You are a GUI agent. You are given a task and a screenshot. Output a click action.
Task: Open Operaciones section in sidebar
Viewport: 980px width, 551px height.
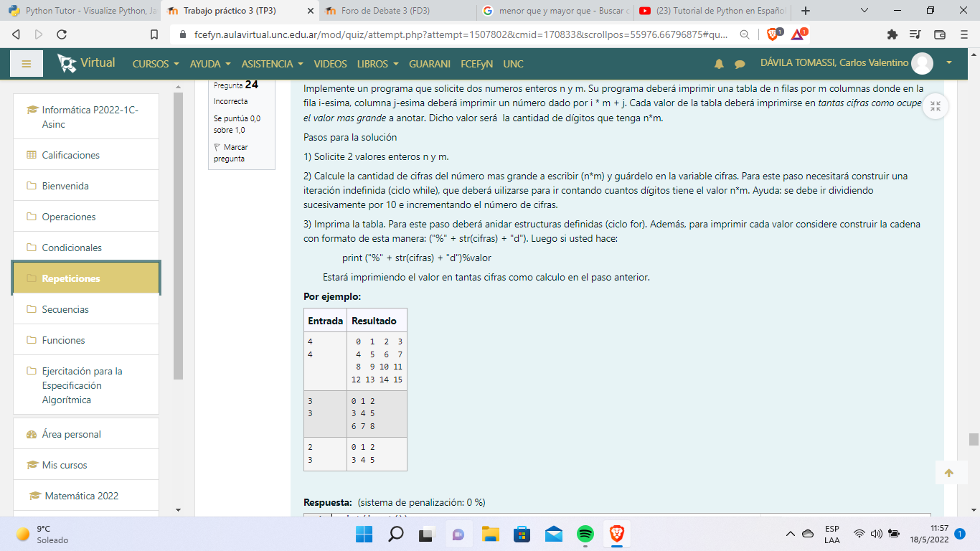point(85,217)
